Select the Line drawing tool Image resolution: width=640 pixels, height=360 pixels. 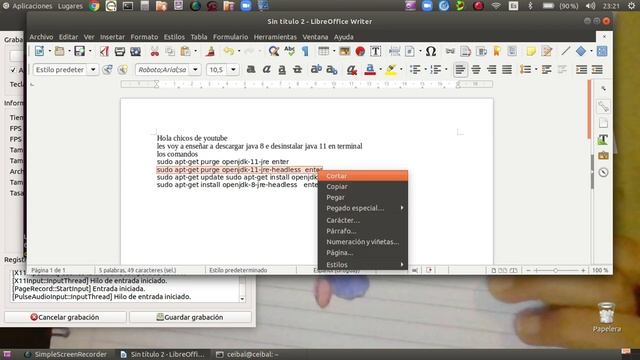coord(565,51)
